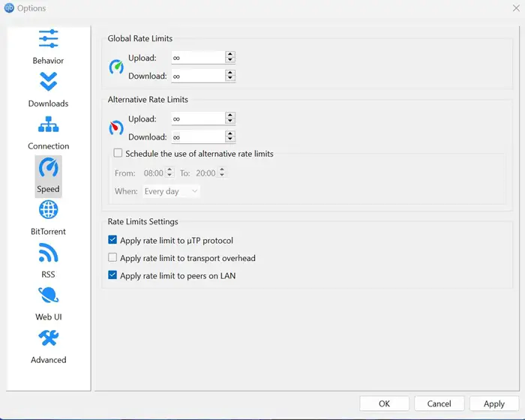Screen dimensions: 525x420
Task: Click the alternative Upload limit input field
Action: (x=198, y=118)
